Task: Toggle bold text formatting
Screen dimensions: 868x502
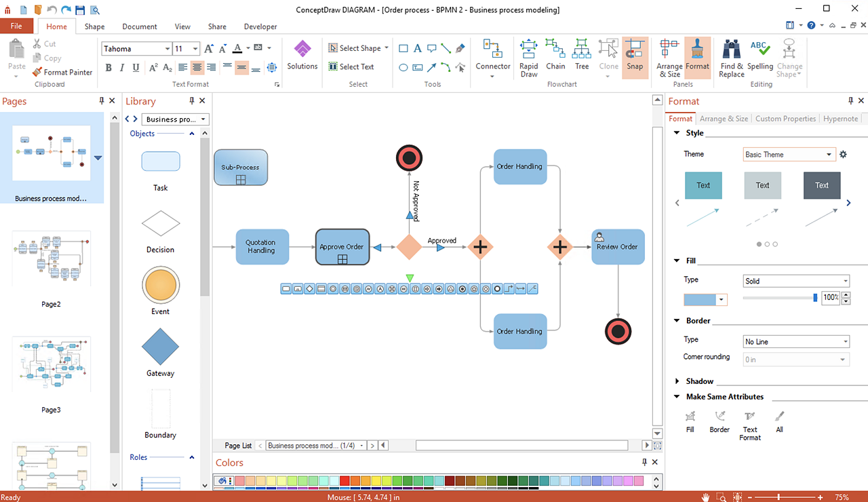Action: 108,67
